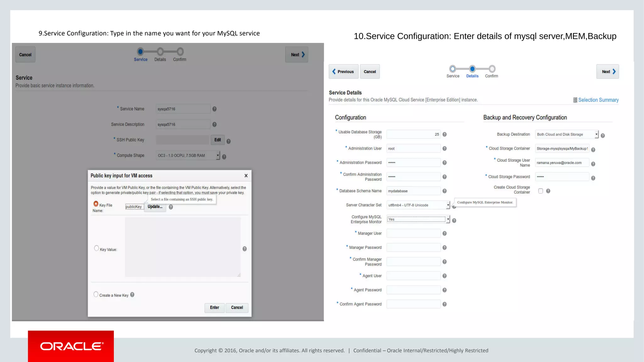Open help icon beside Compute Shape dropdown
644x362 pixels.
[224, 157]
